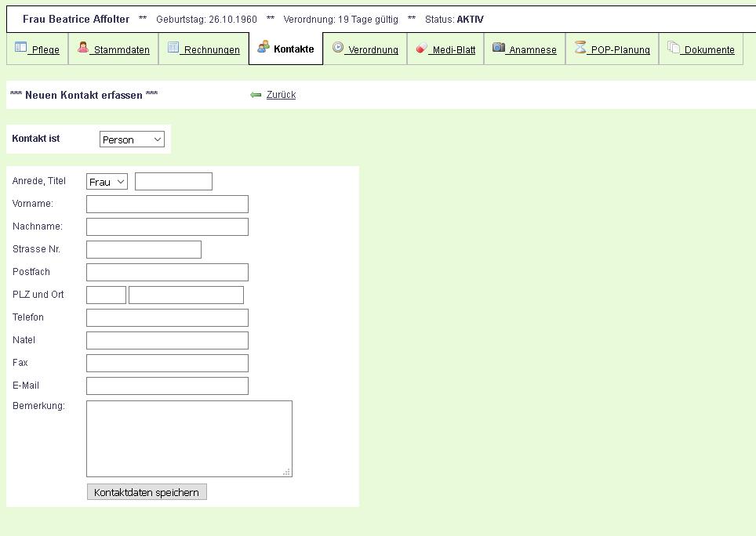Click the green back arrow icon
The height and width of the screenshot is (536, 756).
256,95
